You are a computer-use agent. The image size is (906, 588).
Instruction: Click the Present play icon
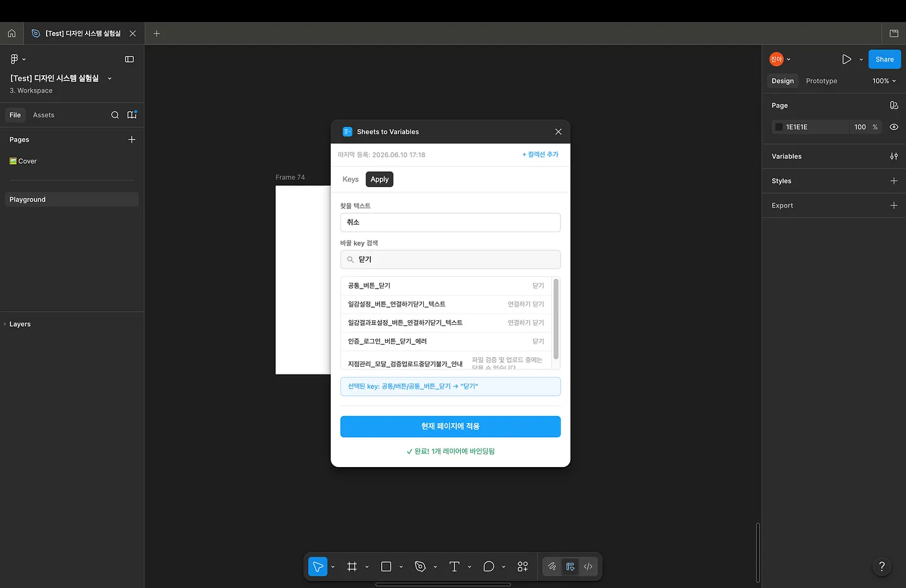(846, 59)
